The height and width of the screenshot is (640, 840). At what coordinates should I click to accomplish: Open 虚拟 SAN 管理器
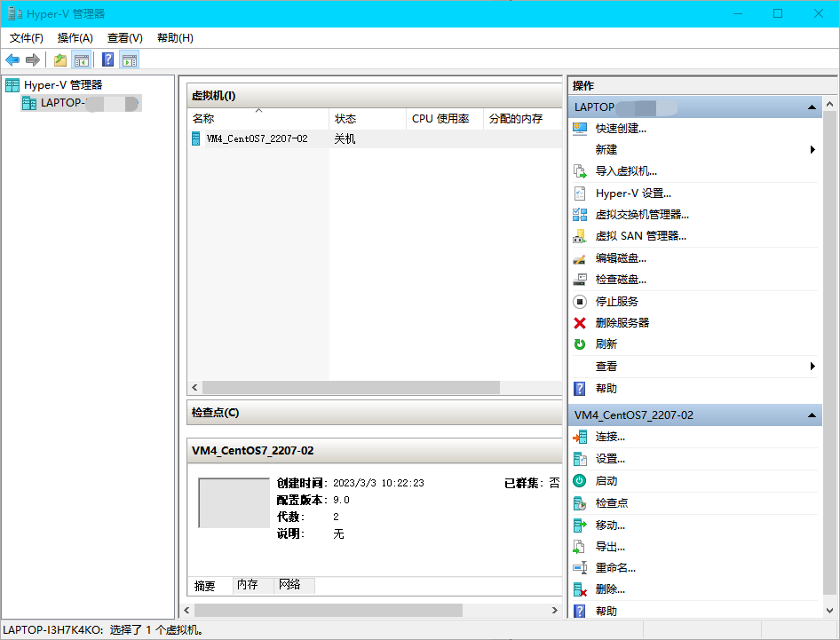[x=640, y=236]
